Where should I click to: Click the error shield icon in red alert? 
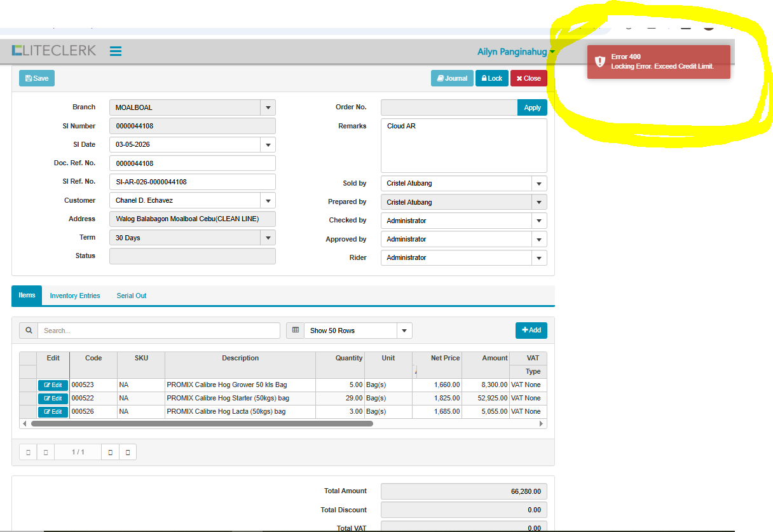click(599, 62)
